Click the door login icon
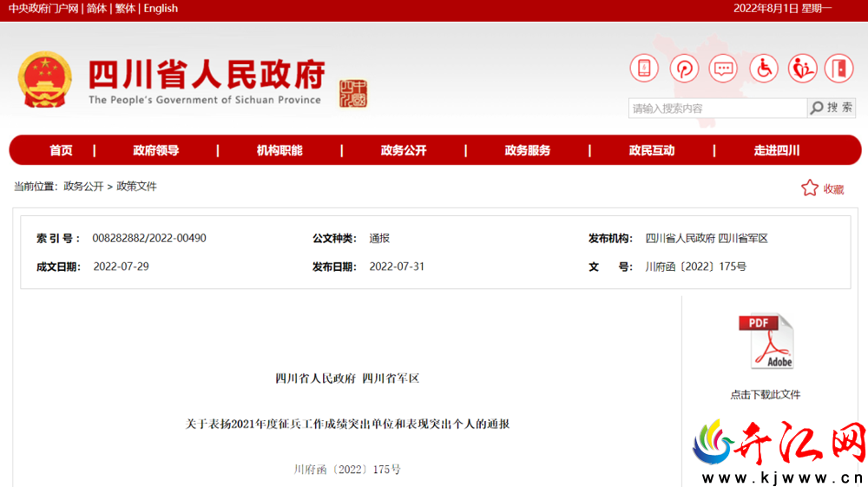Image resolution: width=868 pixels, height=487 pixels. click(x=839, y=69)
